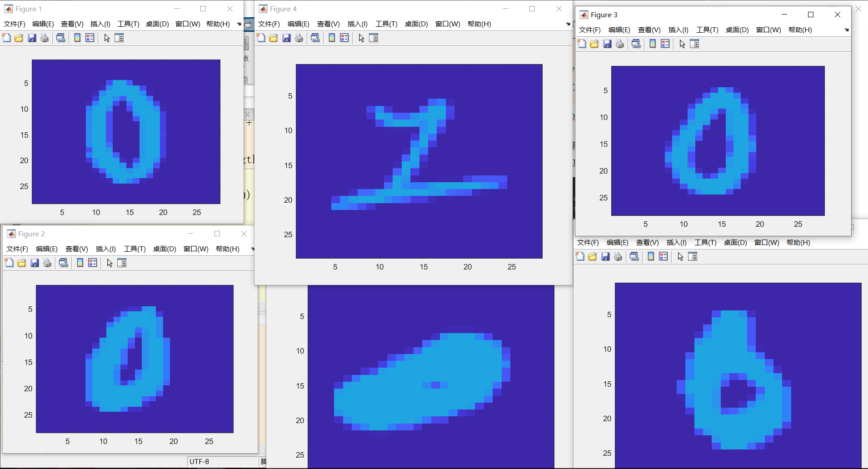Open 桌面(D) menu in Figure 3

click(737, 30)
